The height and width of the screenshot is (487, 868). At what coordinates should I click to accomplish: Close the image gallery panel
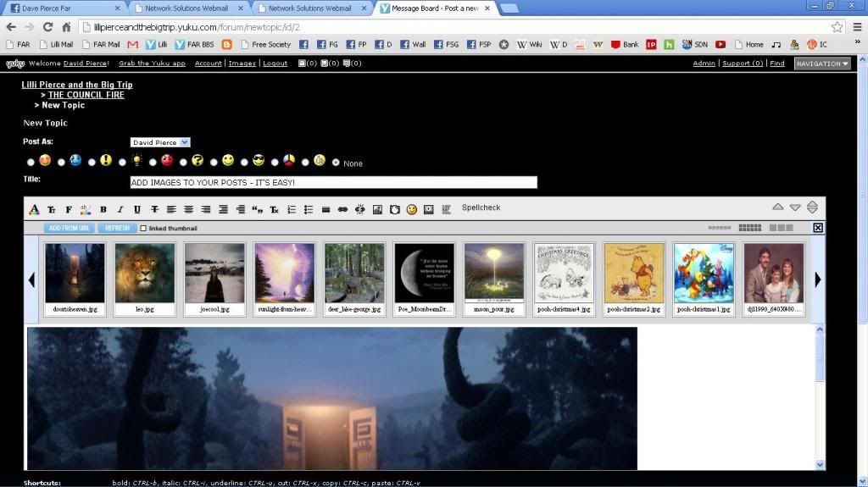(x=818, y=228)
